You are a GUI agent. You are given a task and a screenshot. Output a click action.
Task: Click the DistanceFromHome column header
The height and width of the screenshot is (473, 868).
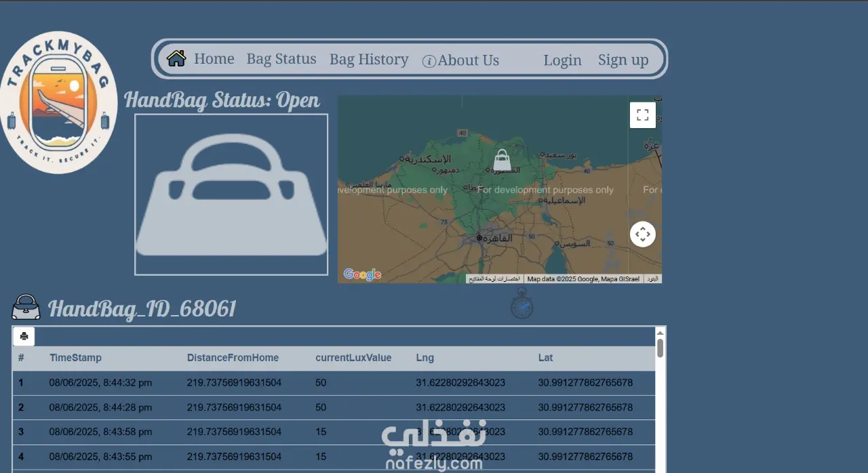pyautogui.click(x=233, y=358)
